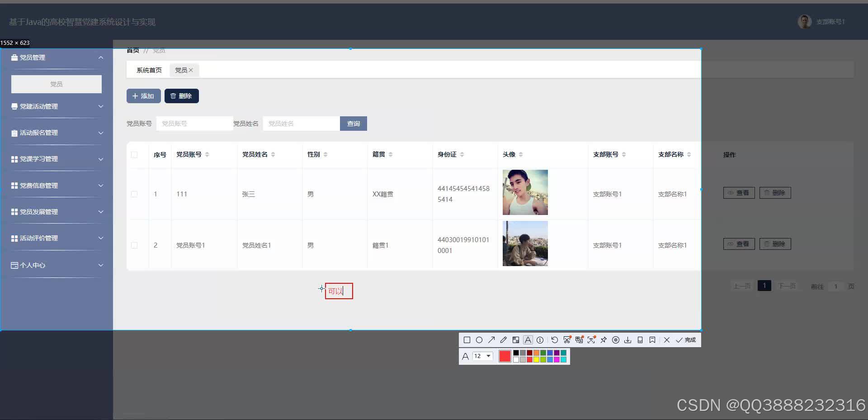Select the yellow color swatch in the palette
This screenshot has height=420, width=868.
tap(536, 359)
